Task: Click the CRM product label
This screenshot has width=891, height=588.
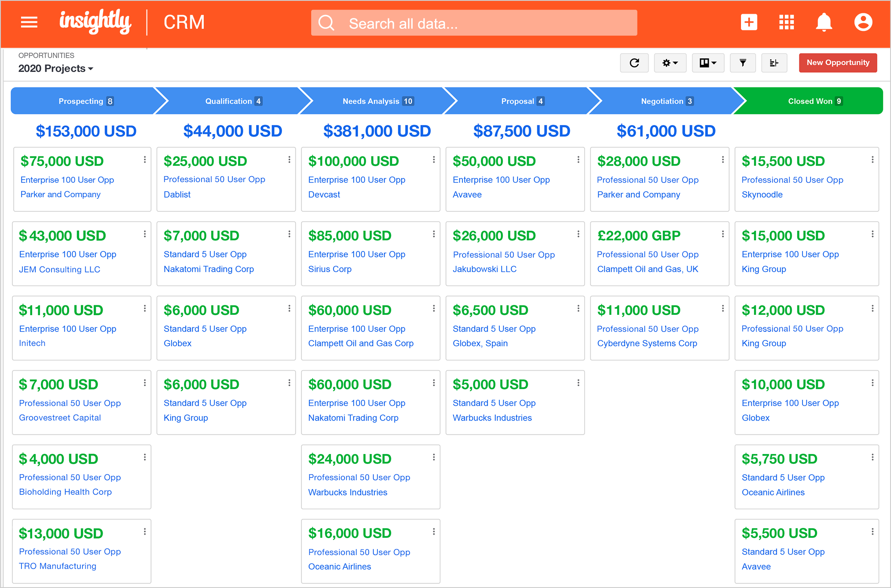Action: (x=184, y=22)
